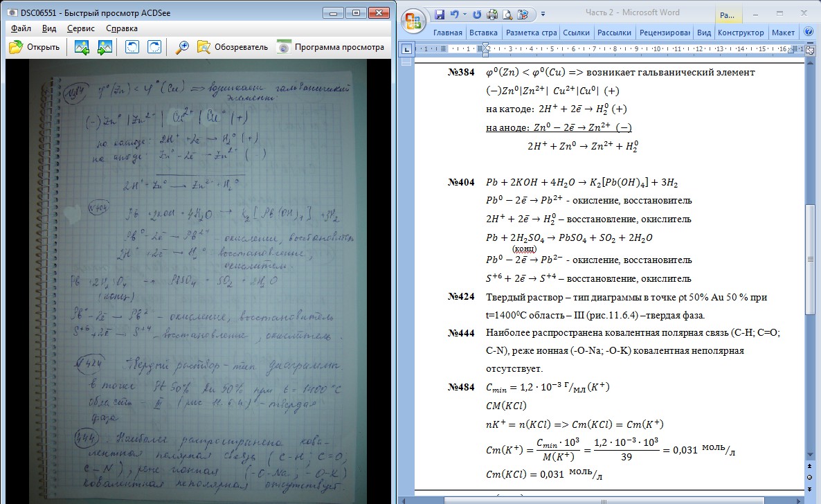The width and height of the screenshot is (821, 504).
Task: Click the Next Page double-arrow button
Action: tap(809, 489)
